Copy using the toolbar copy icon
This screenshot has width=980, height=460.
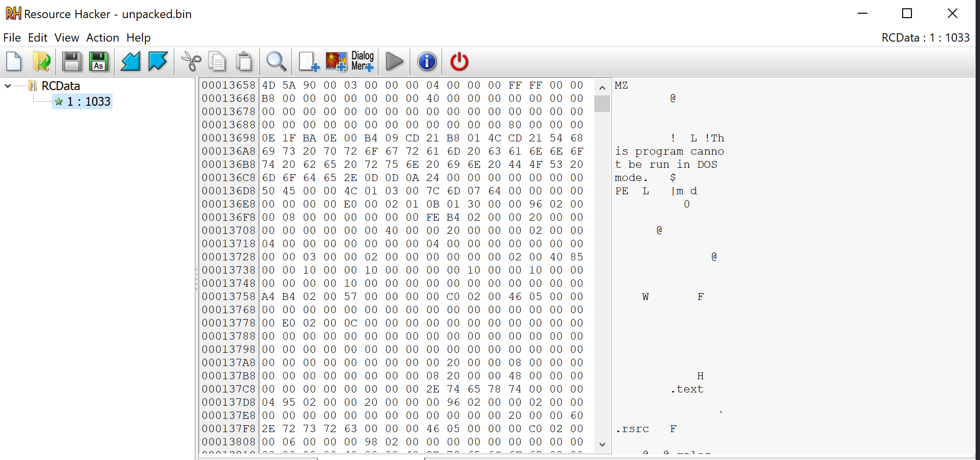[x=217, y=62]
